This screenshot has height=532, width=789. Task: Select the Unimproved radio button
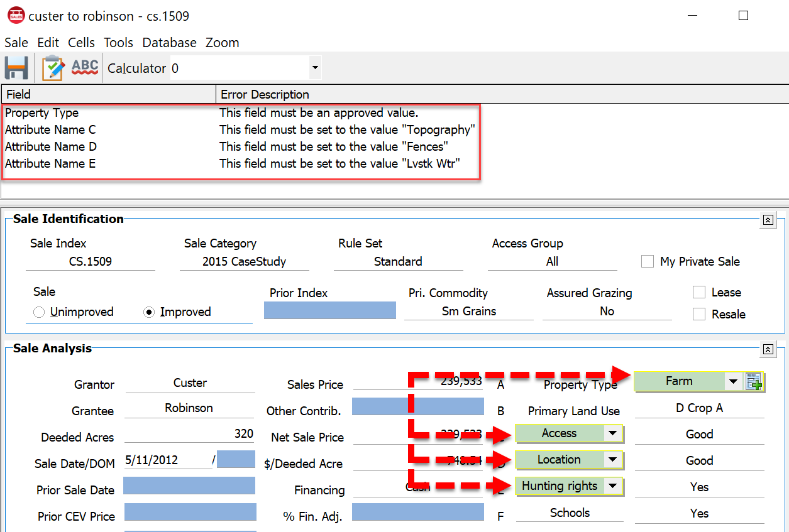pos(39,312)
